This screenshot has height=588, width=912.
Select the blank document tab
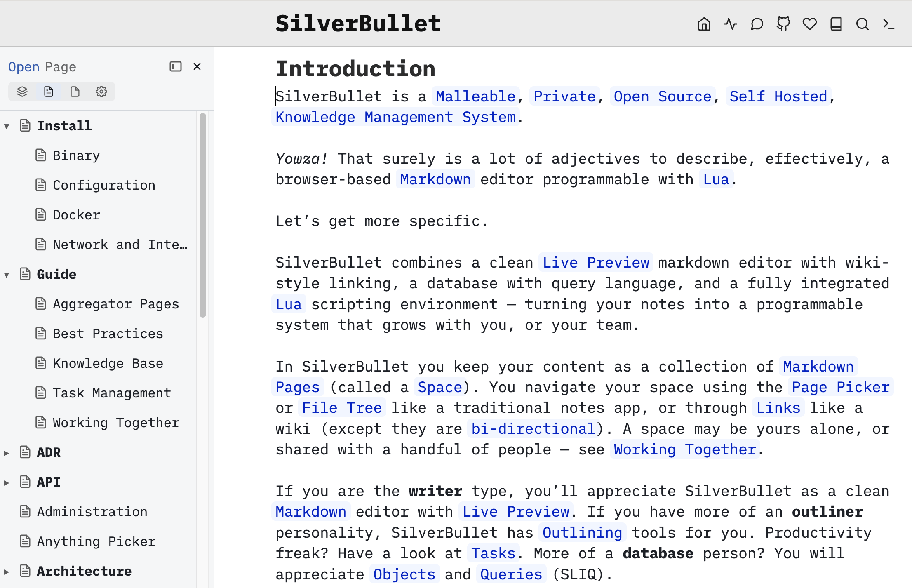click(75, 92)
